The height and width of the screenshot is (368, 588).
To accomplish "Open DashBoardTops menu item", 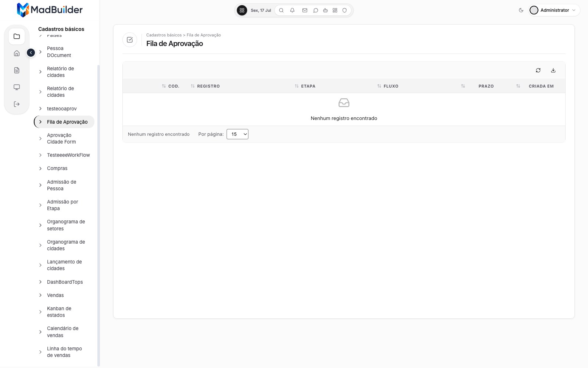I will 64,282.
